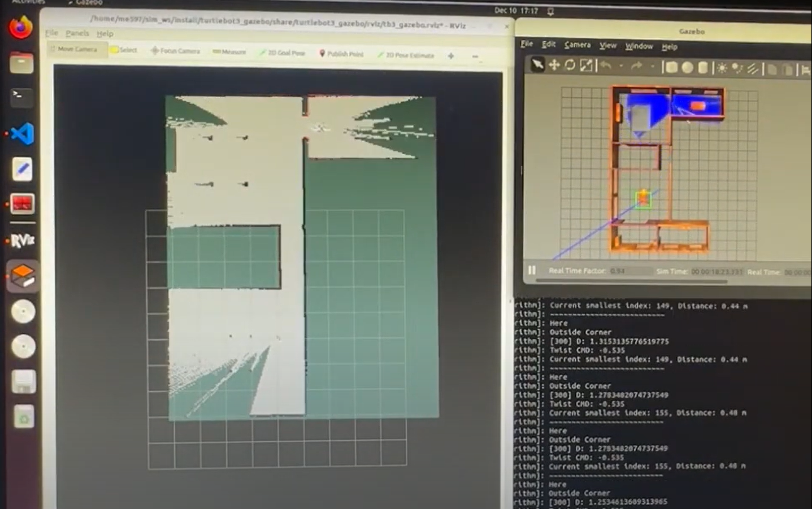This screenshot has width=812, height=509.
Task: Insert a box shape in Gazebo
Action: pyautogui.click(x=671, y=67)
